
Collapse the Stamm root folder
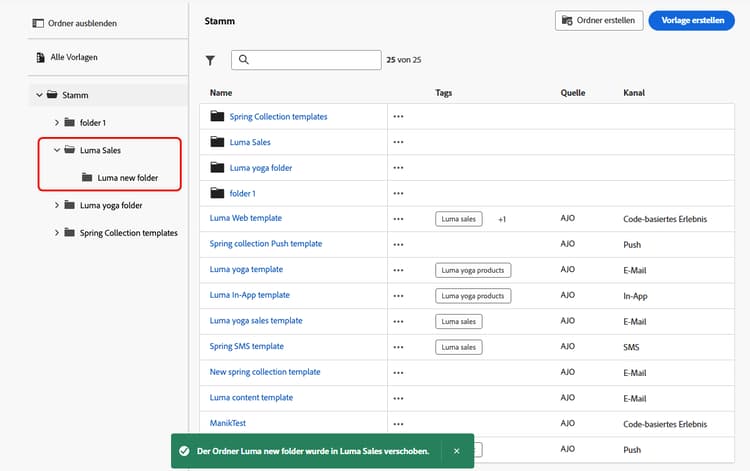click(39, 95)
